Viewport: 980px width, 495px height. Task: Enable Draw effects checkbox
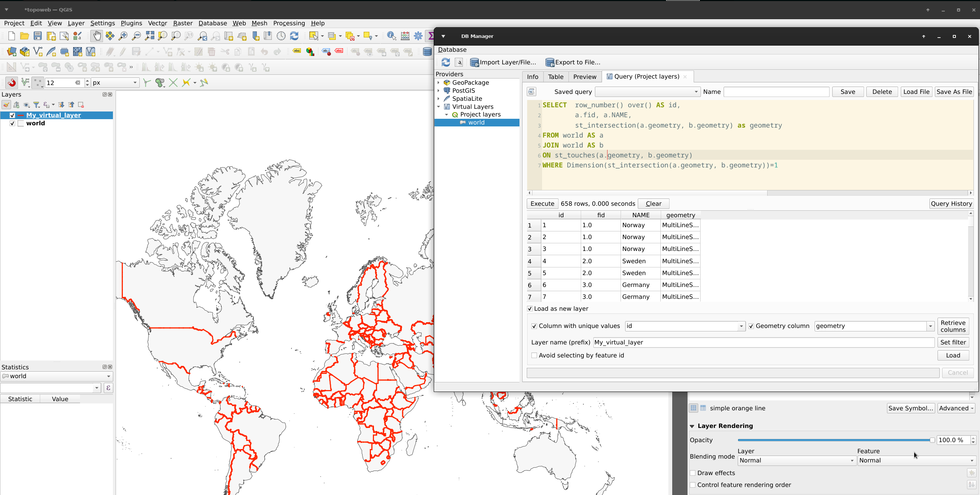[693, 473]
